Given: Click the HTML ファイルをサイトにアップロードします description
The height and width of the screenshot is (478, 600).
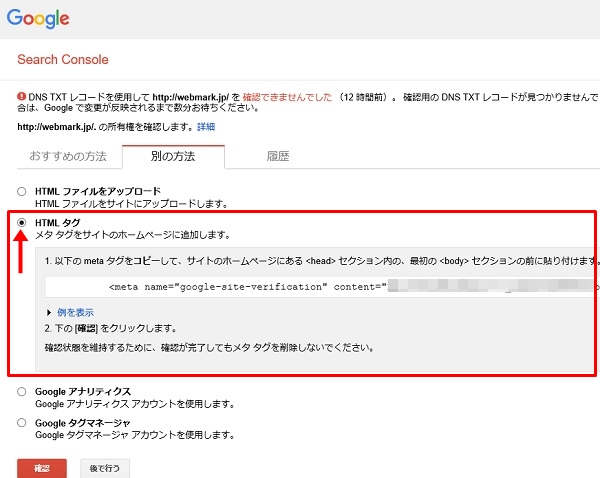Looking at the screenshot, I should click(x=132, y=204).
